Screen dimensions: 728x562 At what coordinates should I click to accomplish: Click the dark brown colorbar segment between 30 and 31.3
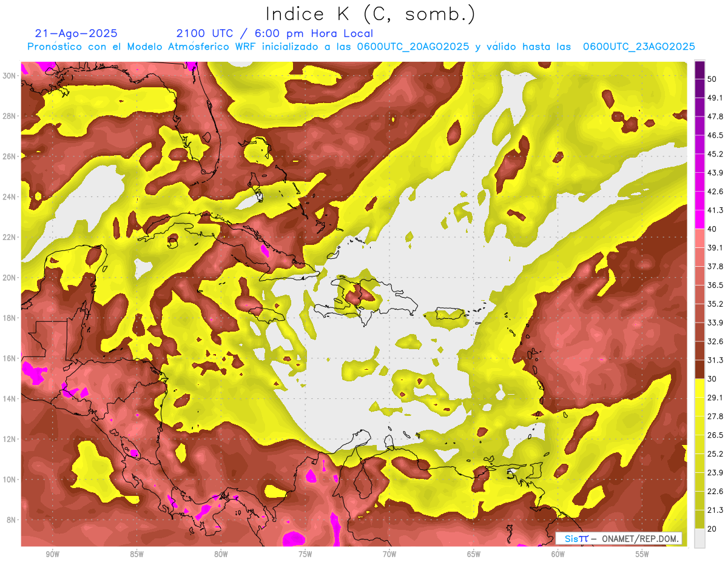pos(700,369)
